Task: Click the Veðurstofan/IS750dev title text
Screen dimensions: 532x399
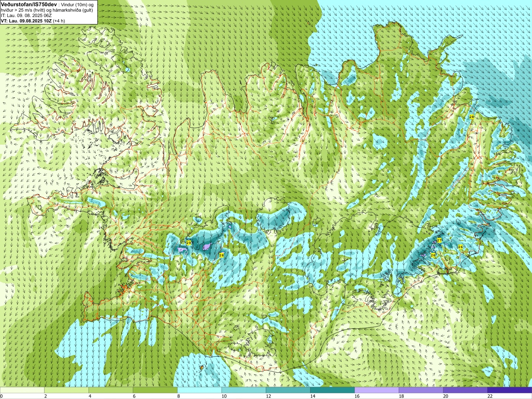Action: click(29, 4)
